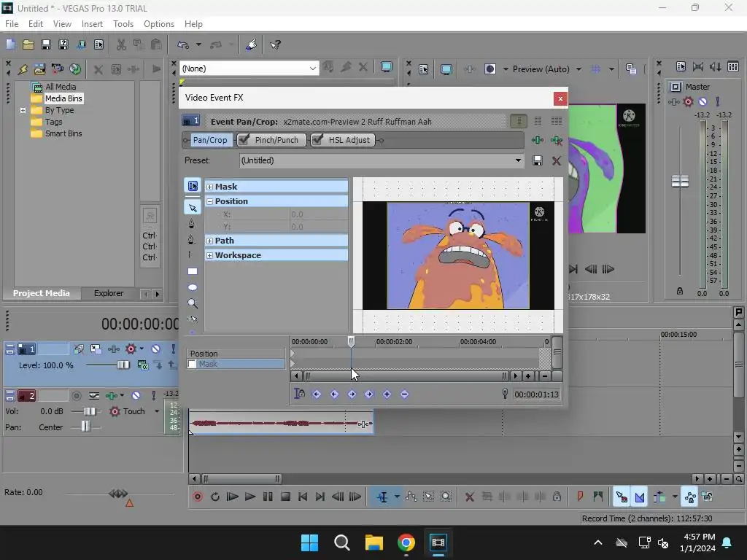Click the Record button in the transport bar
Viewport: 747px width, 560px height.
(198, 497)
